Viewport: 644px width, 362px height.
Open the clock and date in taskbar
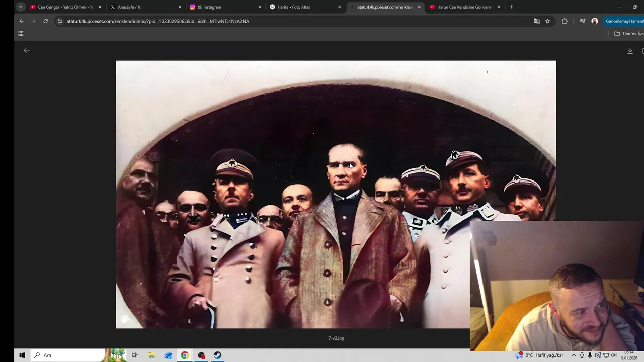click(x=629, y=355)
